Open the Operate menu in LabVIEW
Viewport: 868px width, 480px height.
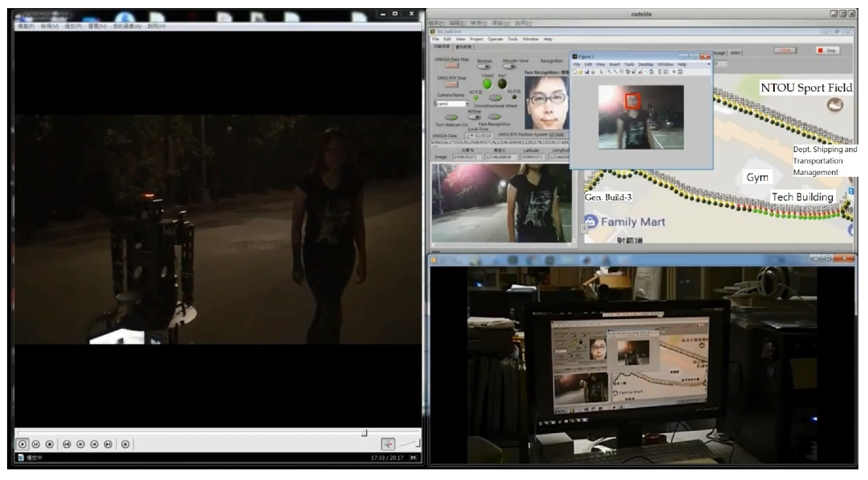(495, 39)
